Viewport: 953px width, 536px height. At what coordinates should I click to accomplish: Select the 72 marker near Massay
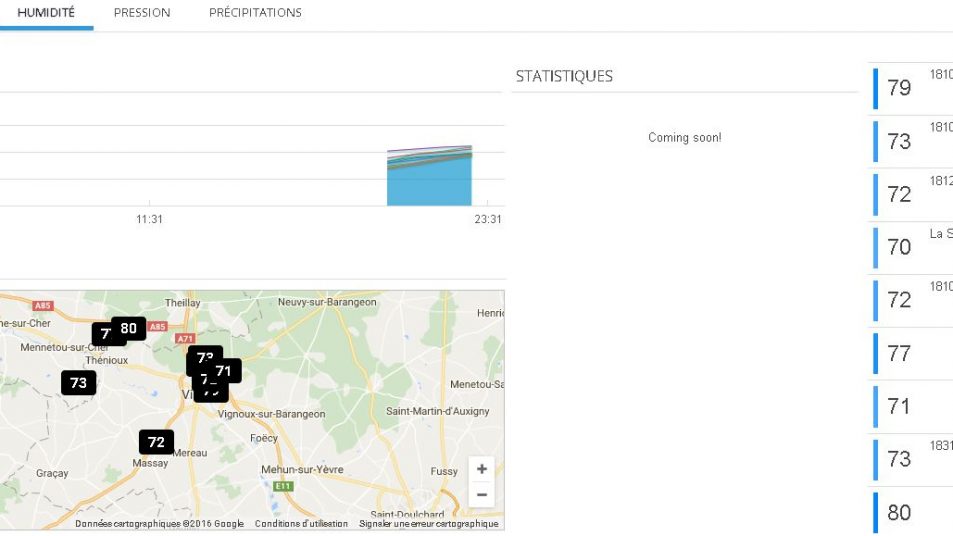[156, 442]
